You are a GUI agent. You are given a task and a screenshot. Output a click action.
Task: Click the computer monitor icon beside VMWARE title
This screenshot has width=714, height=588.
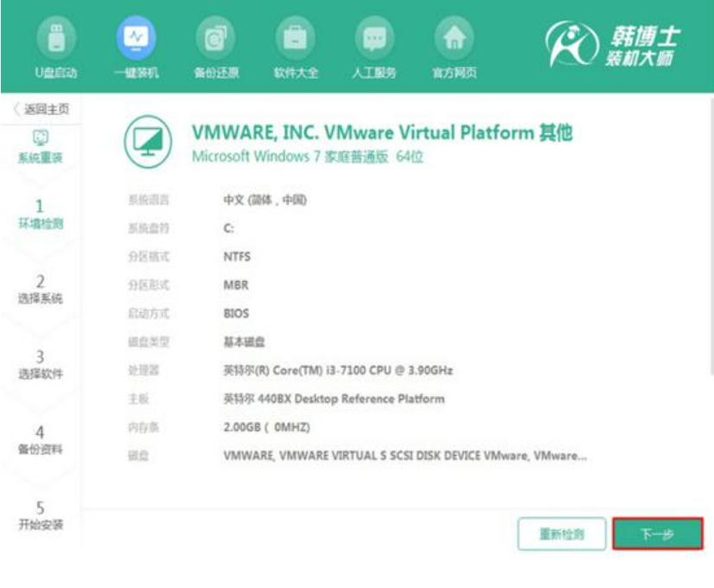click(148, 142)
